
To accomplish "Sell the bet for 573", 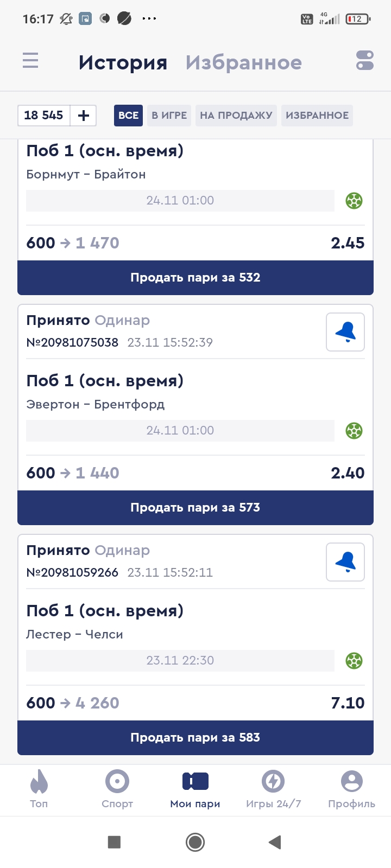I will click(x=195, y=508).
